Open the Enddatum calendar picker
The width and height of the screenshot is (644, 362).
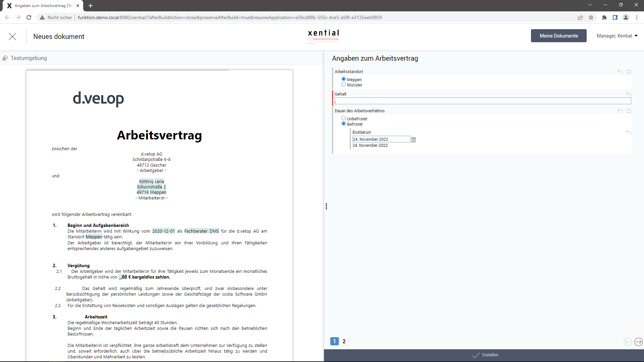[x=414, y=140]
